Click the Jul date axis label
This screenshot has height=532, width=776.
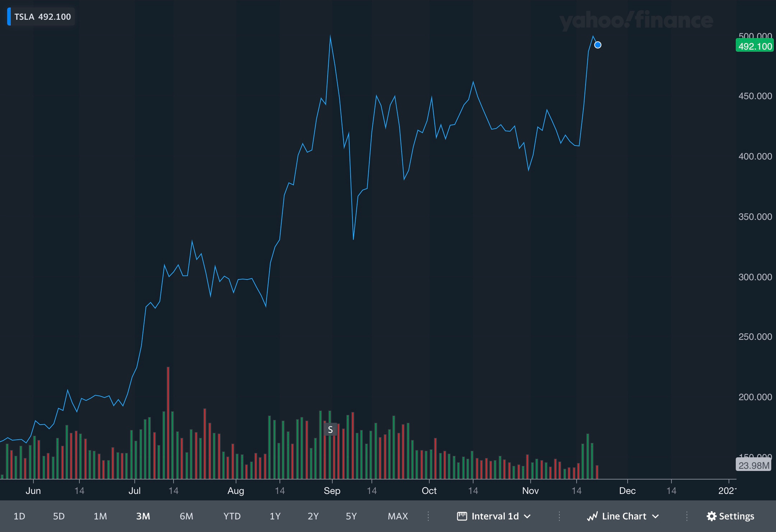click(x=134, y=491)
